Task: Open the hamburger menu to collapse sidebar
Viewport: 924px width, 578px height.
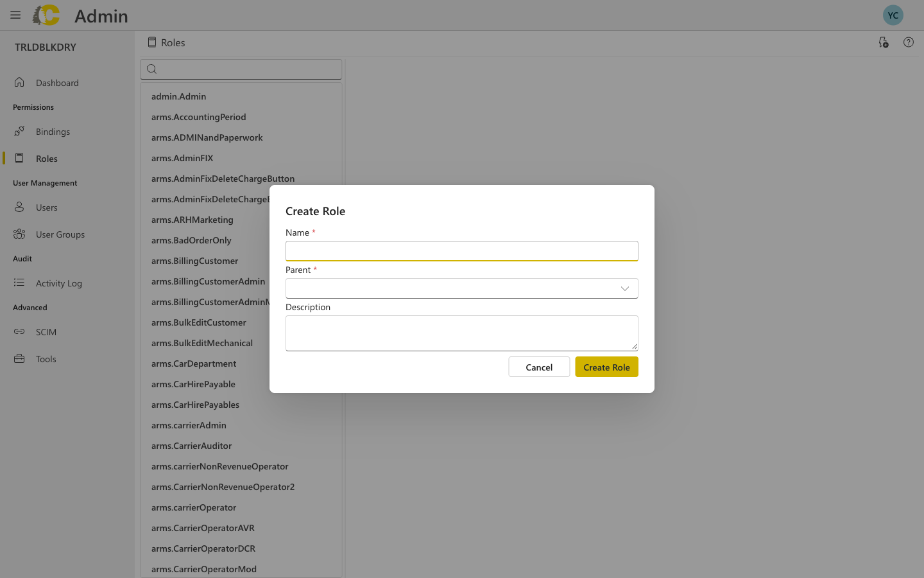Action: [15, 15]
